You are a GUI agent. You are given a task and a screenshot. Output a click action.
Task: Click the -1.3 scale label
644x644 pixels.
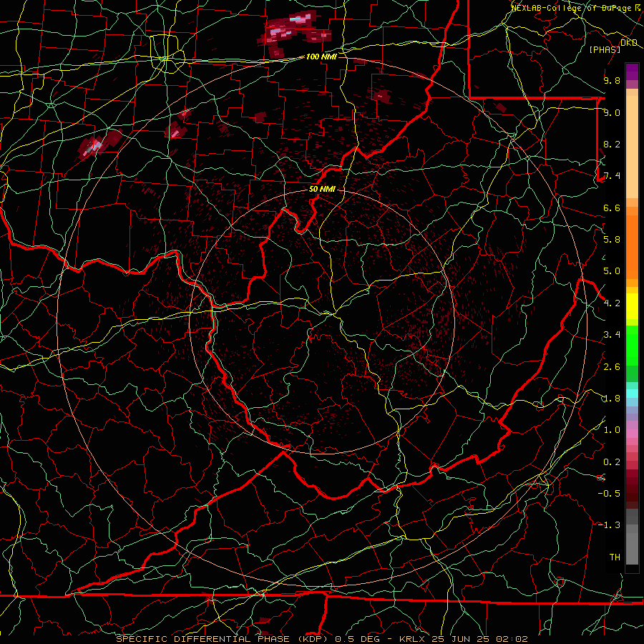(609, 525)
